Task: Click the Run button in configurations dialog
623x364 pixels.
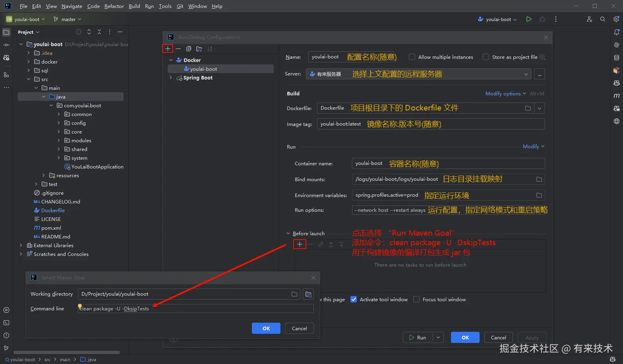Action: [x=418, y=337]
